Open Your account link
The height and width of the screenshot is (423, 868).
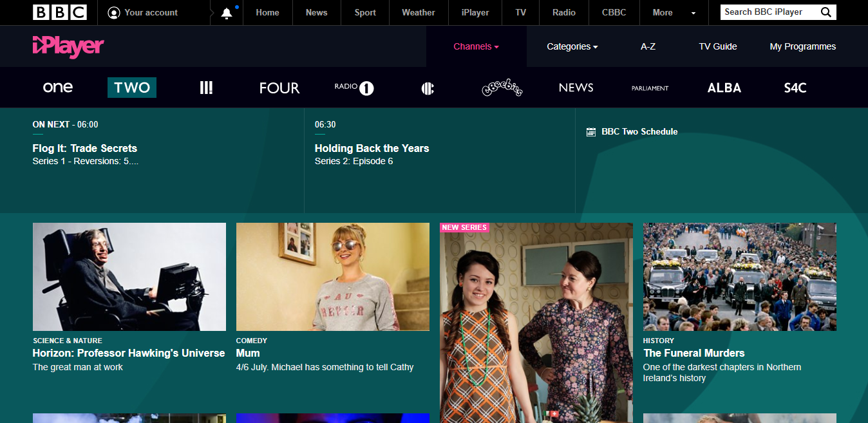pos(143,12)
